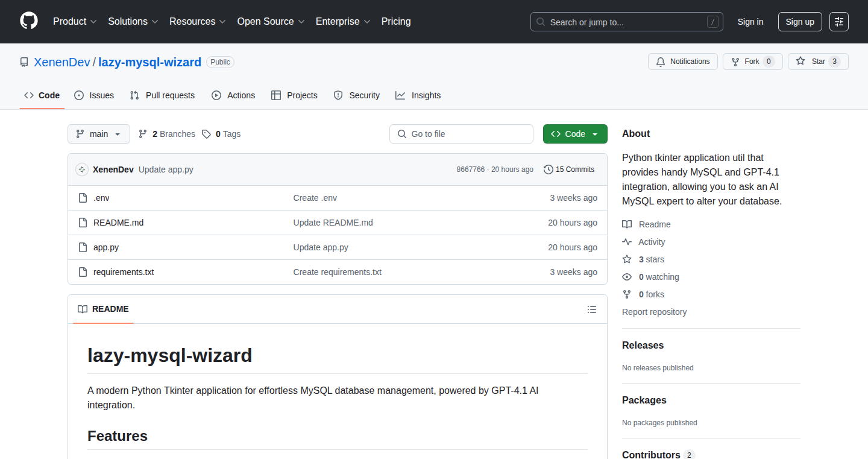Screen dimensions: 868x459
Task: Open the Pull requests tab
Action: (162, 95)
